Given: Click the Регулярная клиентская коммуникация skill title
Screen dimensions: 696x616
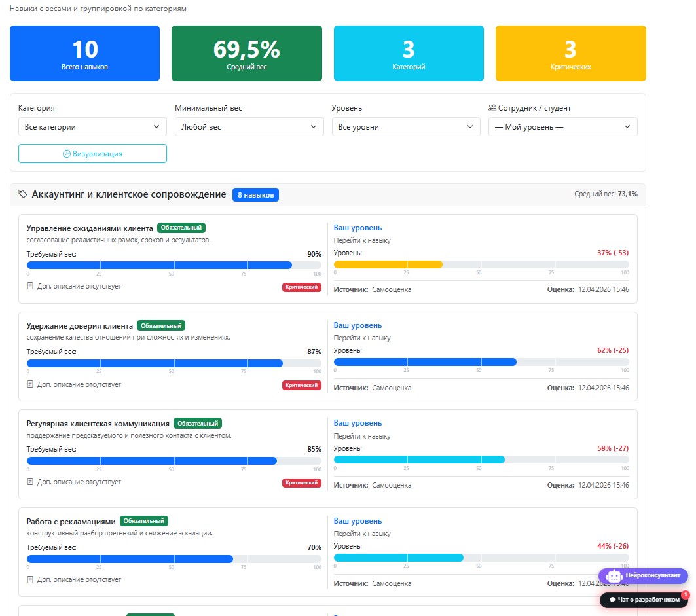Looking at the screenshot, I should point(98,424).
